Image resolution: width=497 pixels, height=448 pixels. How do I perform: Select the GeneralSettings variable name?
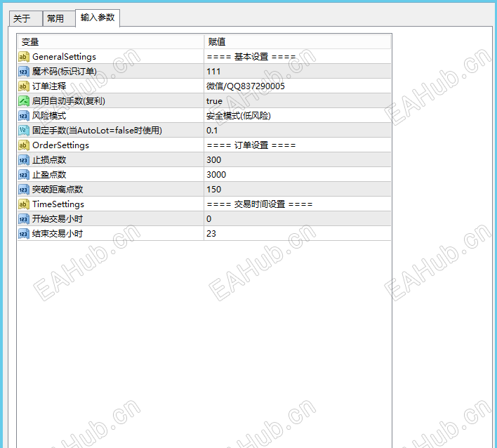coord(64,57)
